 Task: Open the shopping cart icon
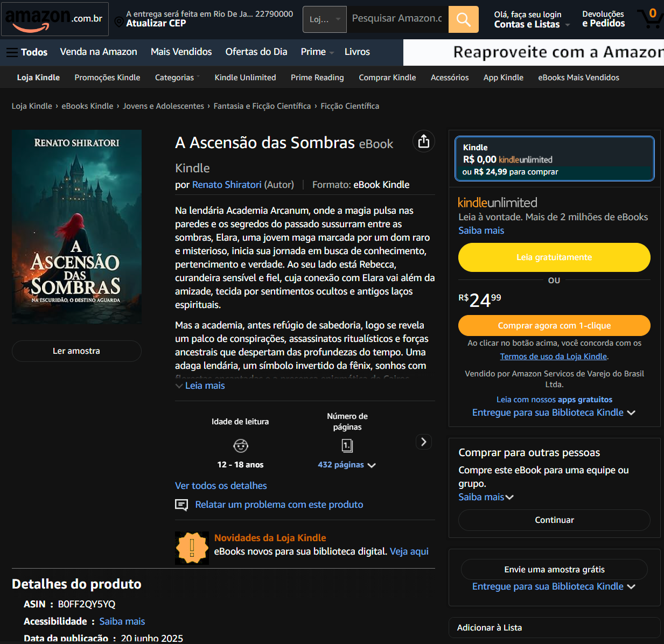[x=649, y=18]
